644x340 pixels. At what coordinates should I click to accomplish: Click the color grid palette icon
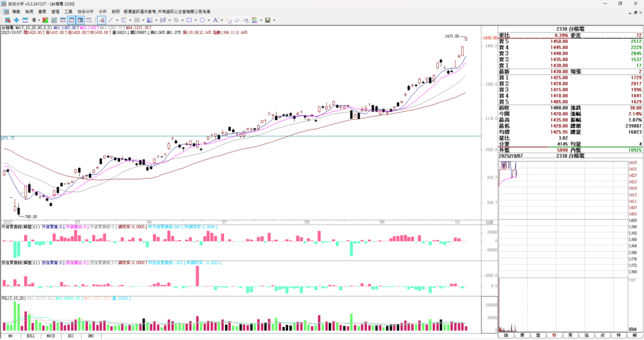click(254, 20)
